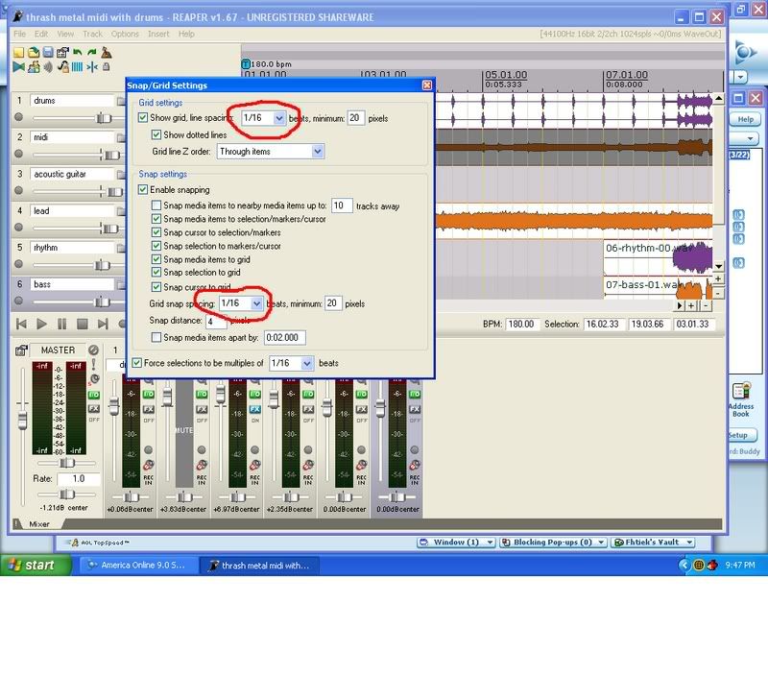Image resolution: width=768 pixels, height=700 pixels.
Task: Open grid line spacing 1/16 dropdown
Action: point(278,118)
